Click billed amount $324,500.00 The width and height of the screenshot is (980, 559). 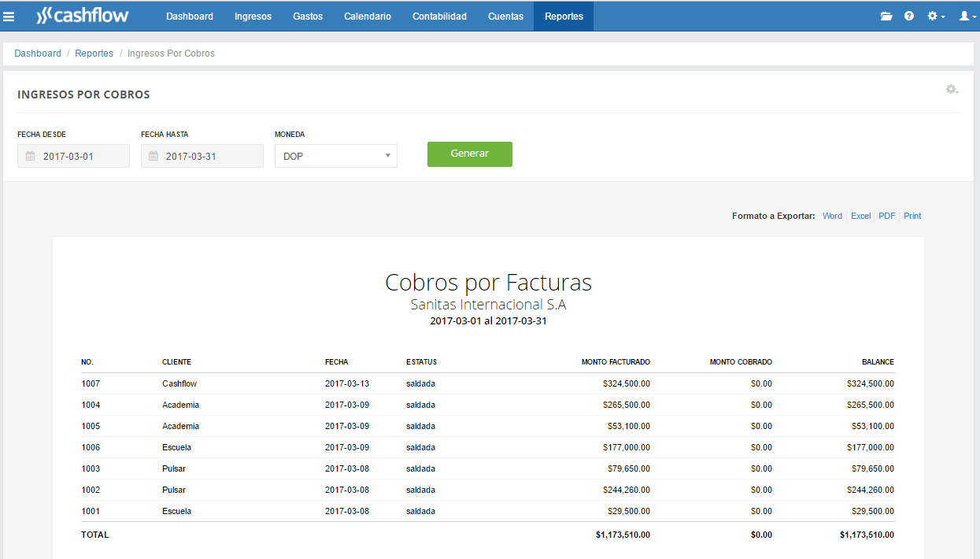[x=627, y=383]
